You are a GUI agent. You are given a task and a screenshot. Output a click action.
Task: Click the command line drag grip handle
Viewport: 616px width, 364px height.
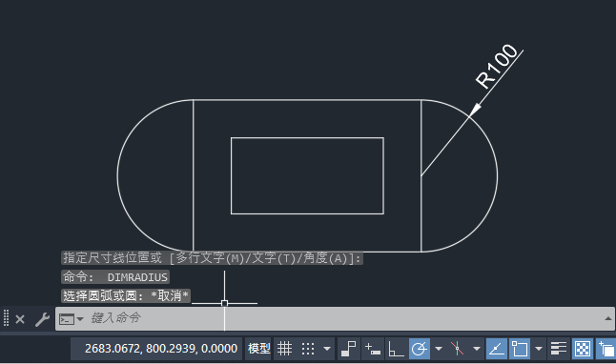(6, 318)
